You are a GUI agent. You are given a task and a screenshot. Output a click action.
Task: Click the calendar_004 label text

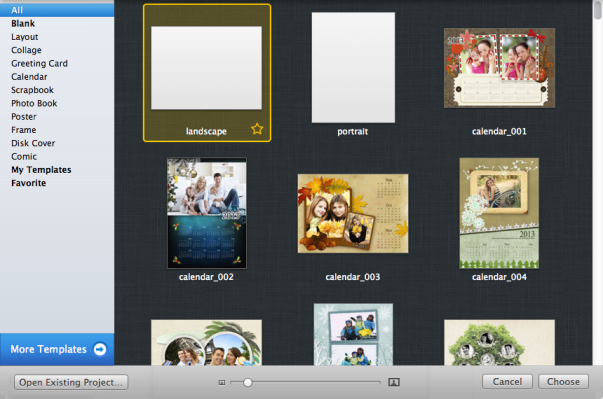(499, 277)
